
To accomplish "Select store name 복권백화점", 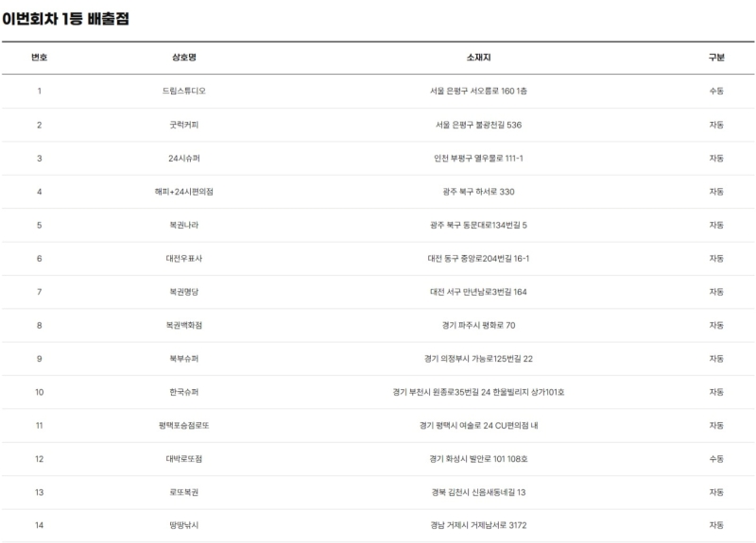I will (x=184, y=325).
